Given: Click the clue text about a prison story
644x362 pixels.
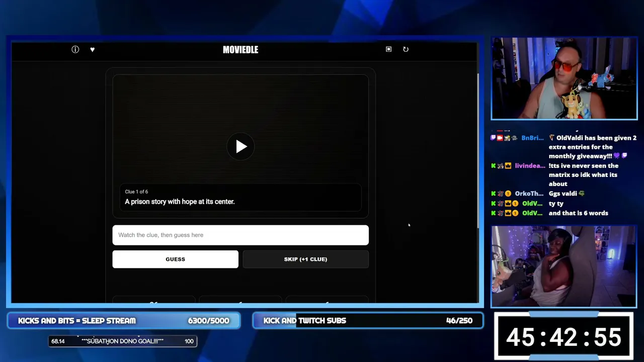Looking at the screenshot, I should pos(180,202).
